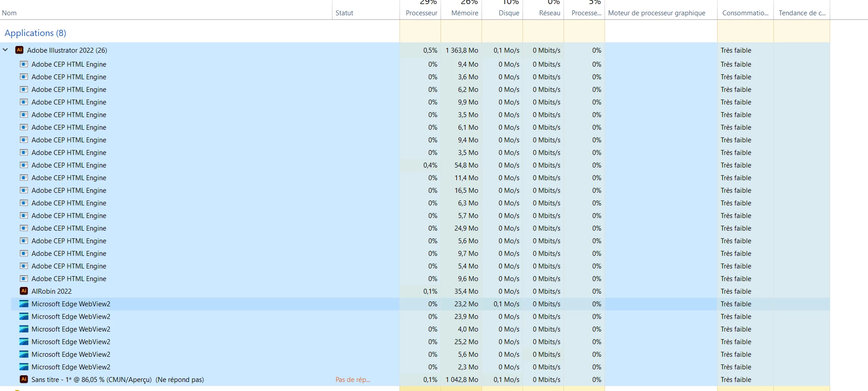Click the icon of the Edge WebView2 using 23,2 Mo
Image resolution: width=868 pixels, height=391 pixels.
[x=24, y=304]
